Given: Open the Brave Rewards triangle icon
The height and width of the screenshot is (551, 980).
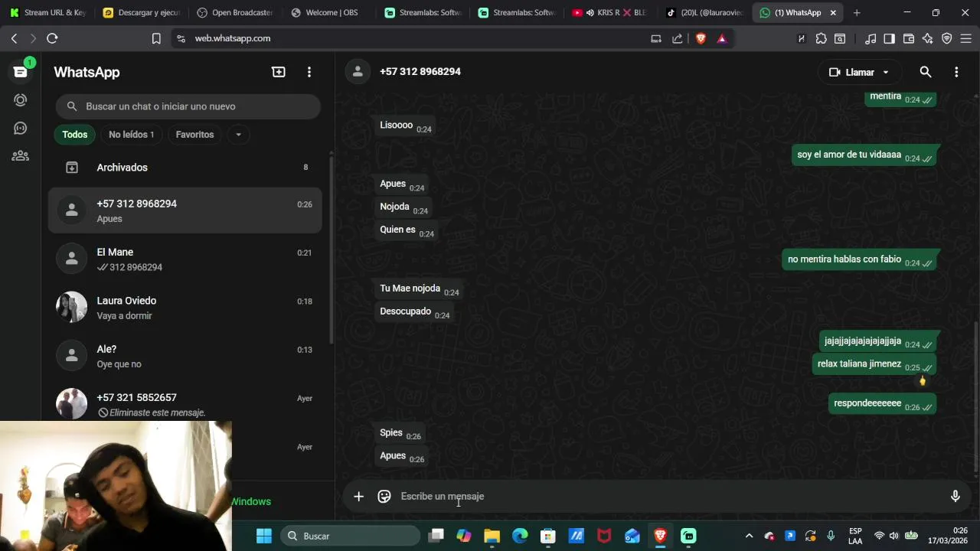Looking at the screenshot, I should pos(721,38).
